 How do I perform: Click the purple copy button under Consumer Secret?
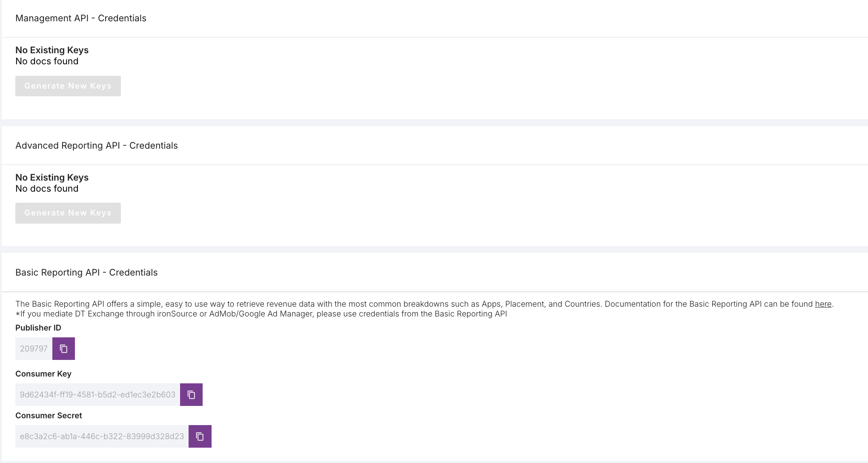[200, 436]
